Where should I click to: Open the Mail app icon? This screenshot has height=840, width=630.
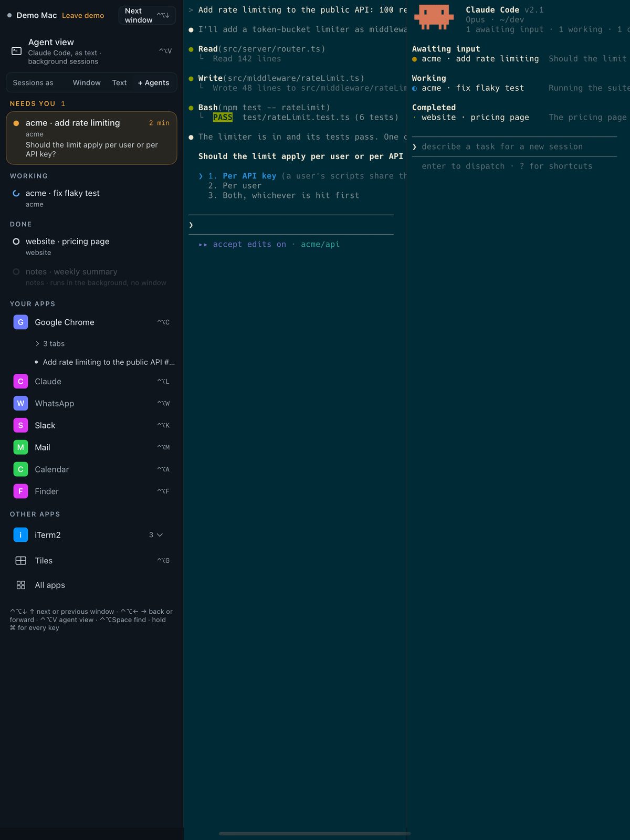tap(20, 447)
